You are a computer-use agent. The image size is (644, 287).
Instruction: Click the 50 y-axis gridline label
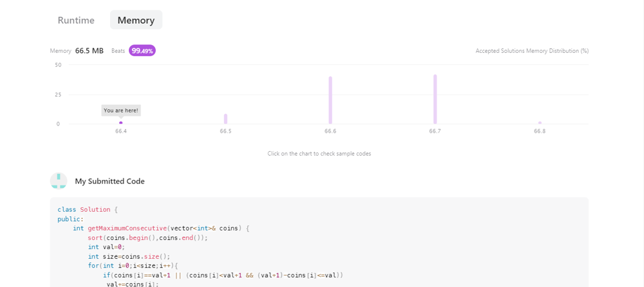(x=58, y=65)
